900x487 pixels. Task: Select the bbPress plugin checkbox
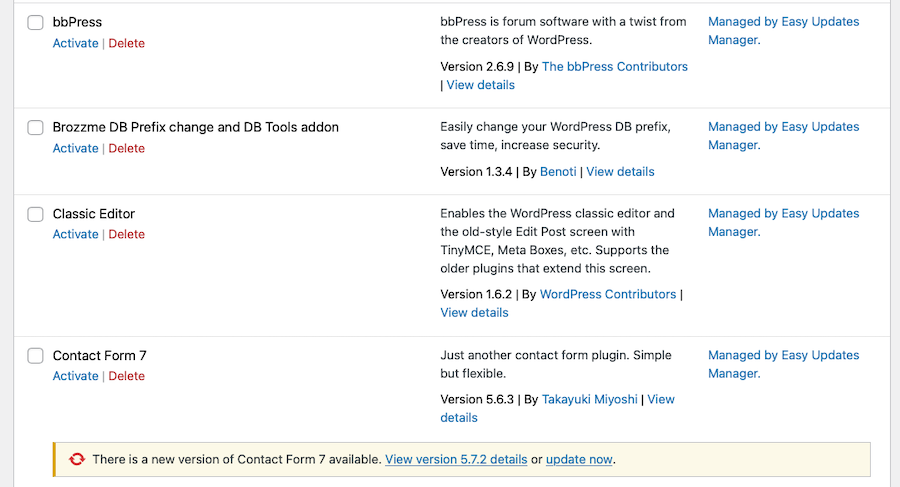coord(36,22)
